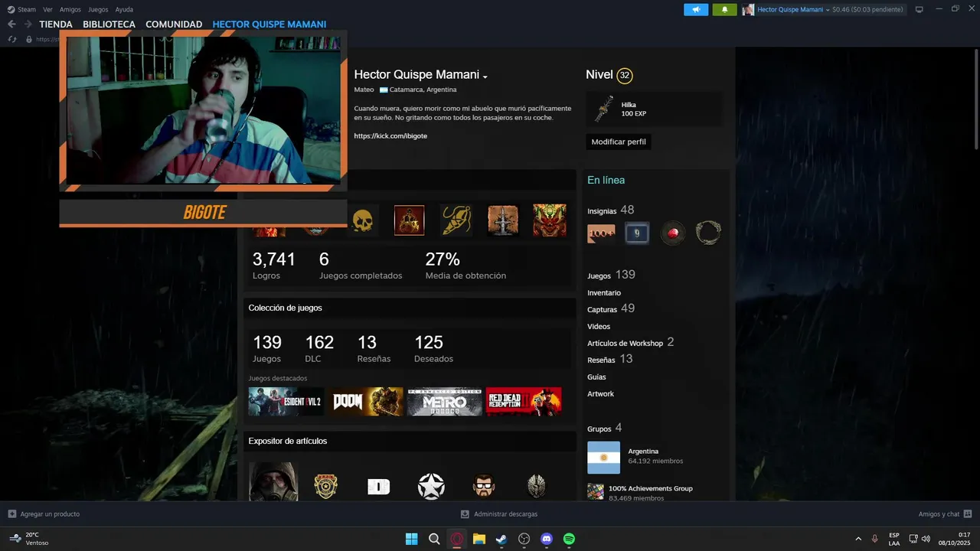Reload the page with refresh icon
The height and width of the screenshot is (551, 980).
click(x=11, y=39)
